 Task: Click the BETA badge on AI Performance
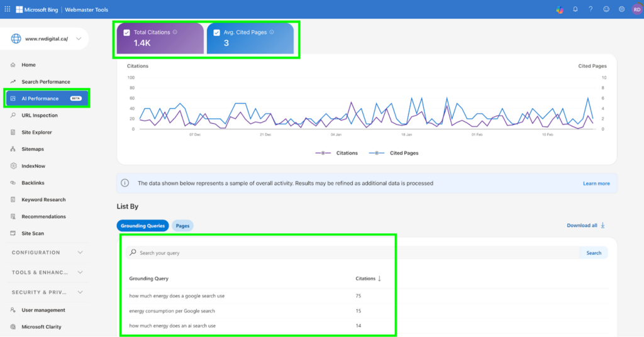[76, 99]
